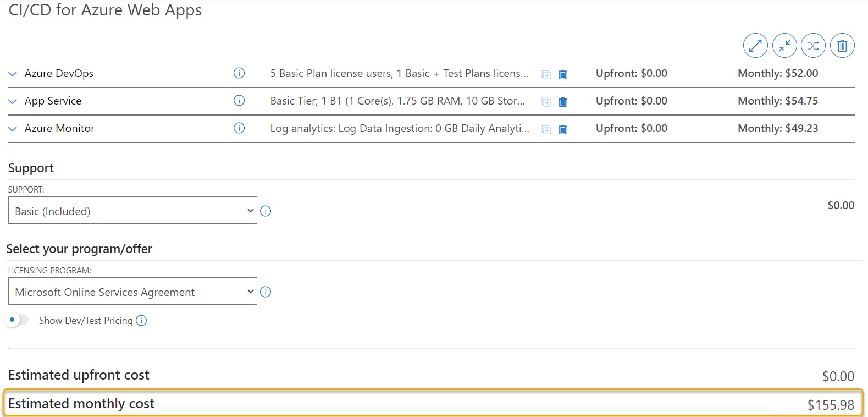Clone the Azure Monitor entry
The width and height of the screenshot is (868, 417).
click(546, 129)
